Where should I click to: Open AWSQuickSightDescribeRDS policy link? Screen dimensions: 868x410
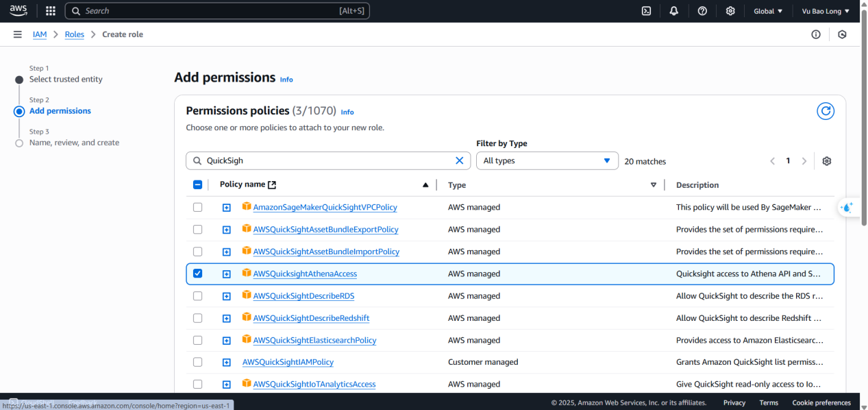(303, 296)
